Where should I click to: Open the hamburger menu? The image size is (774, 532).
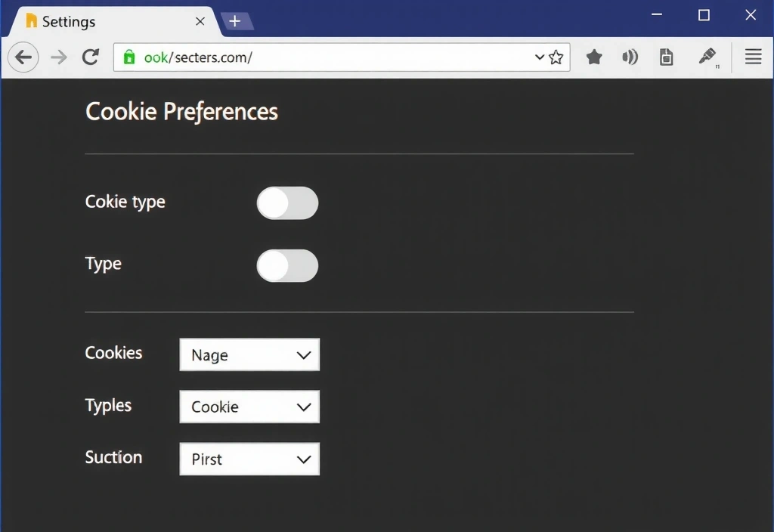753,57
